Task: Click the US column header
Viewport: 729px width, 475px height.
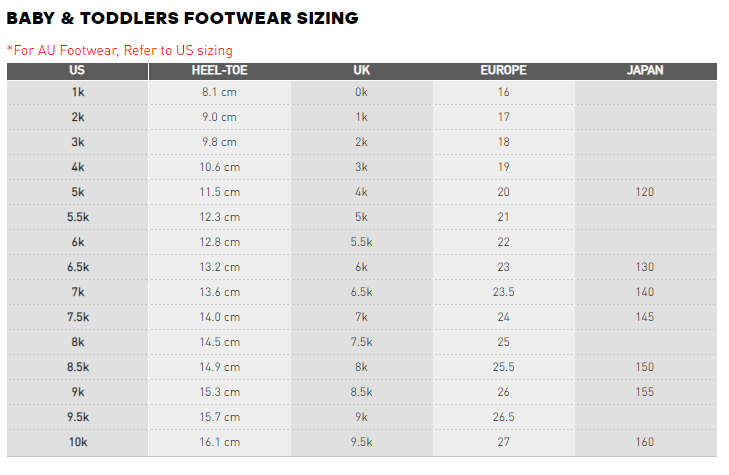Action: (x=77, y=71)
